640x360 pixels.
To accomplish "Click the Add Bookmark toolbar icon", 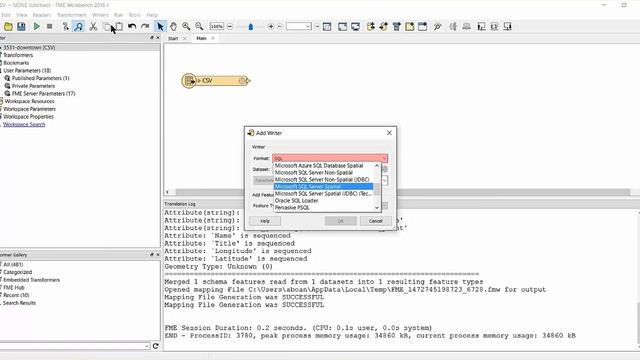I will tap(422, 27).
